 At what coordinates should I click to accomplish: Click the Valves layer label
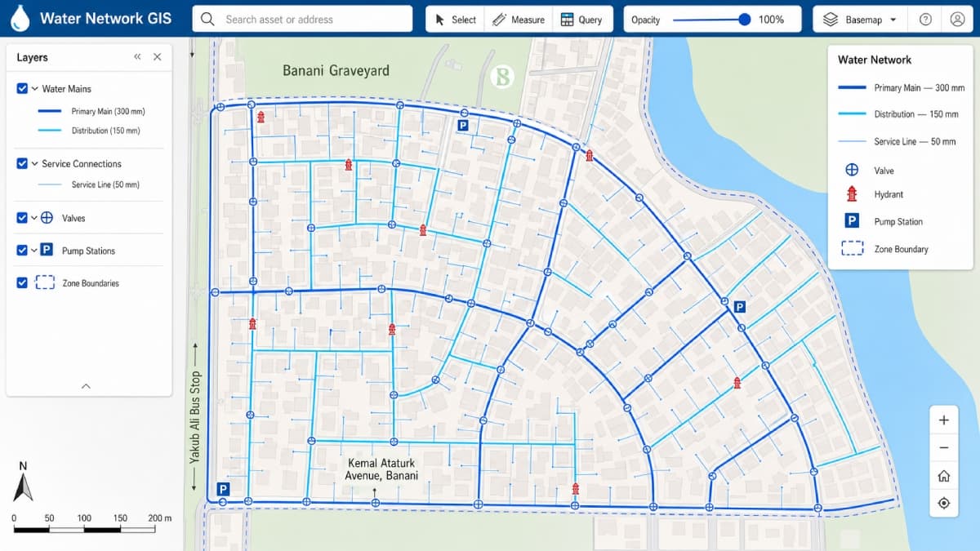[73, 218]
